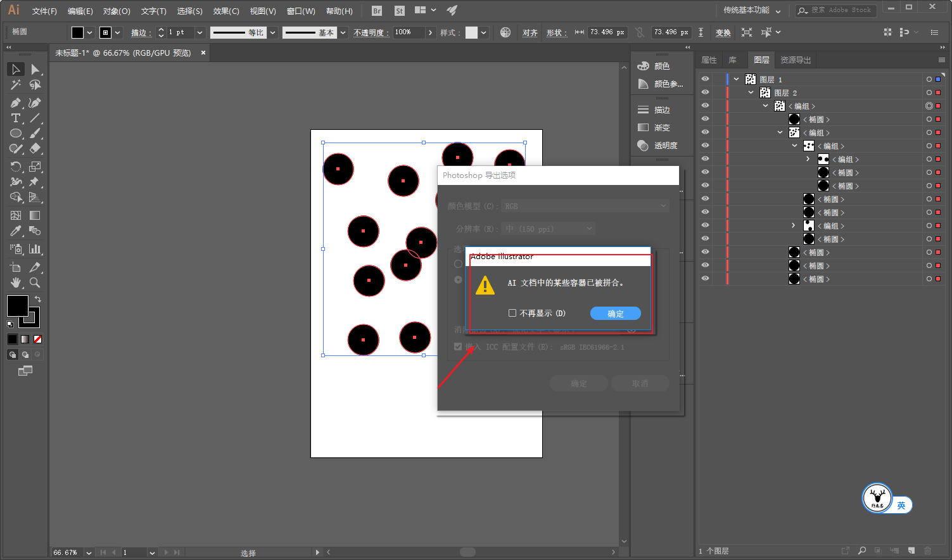The image size is (952, 560).
Task: Open Adobe Bridge via Br icon
Action: (377, 11)
